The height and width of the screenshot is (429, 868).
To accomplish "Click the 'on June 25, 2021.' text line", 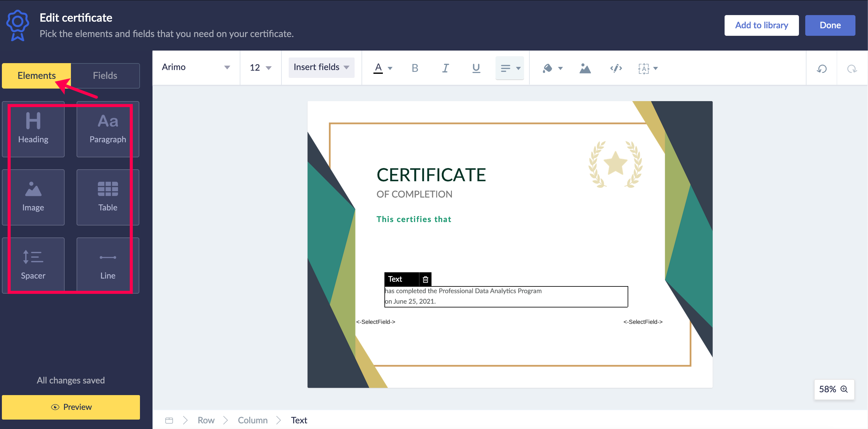I will pos(410,301).
